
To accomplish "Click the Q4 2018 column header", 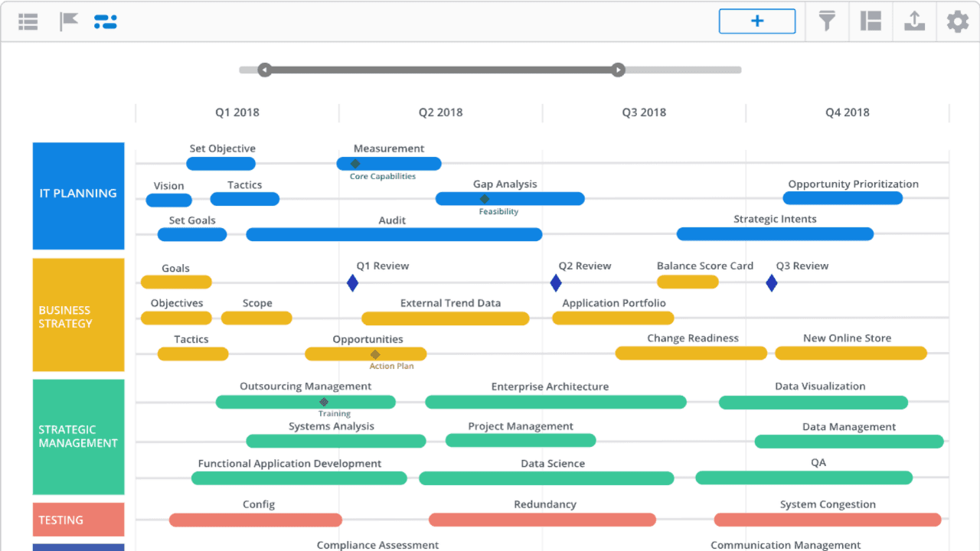I will coord(848,112).
